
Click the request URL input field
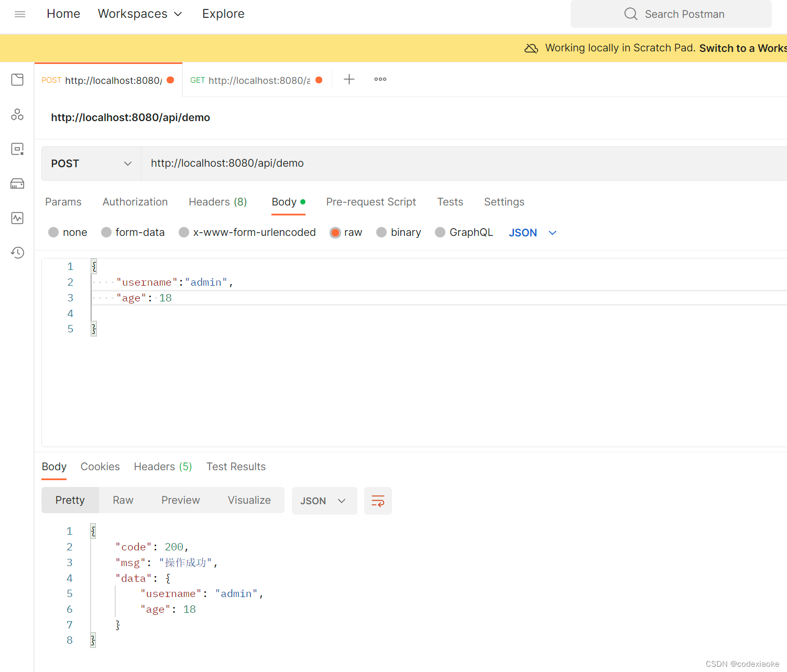[x=464, y=164]
